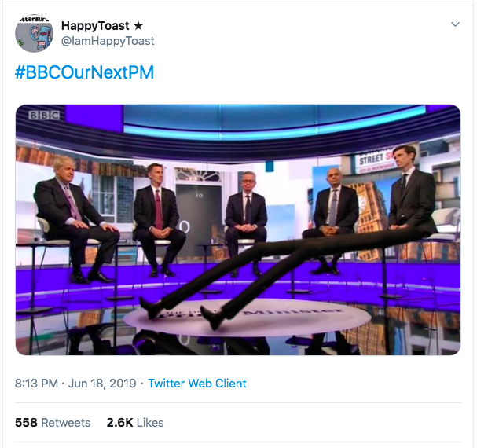Click the 8:13 PM · Jun 18, 2019 timestamp
This screenshot has width=477, height=448.
(75, 384)
